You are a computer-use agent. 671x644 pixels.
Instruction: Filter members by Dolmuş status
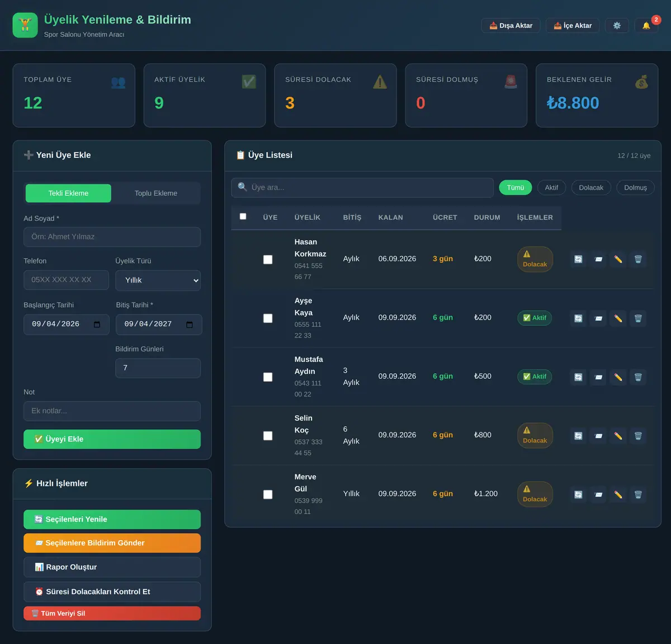[x=635, y=188]
